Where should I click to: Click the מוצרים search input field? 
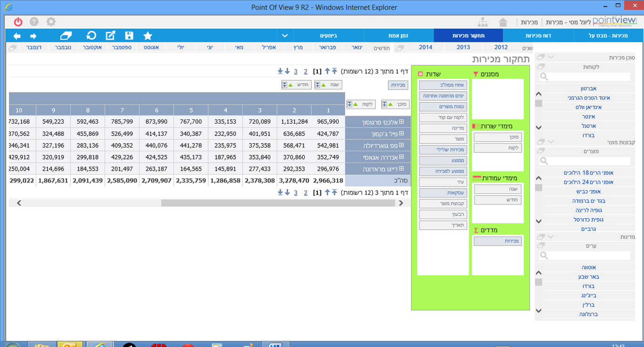tap(585, 161)
